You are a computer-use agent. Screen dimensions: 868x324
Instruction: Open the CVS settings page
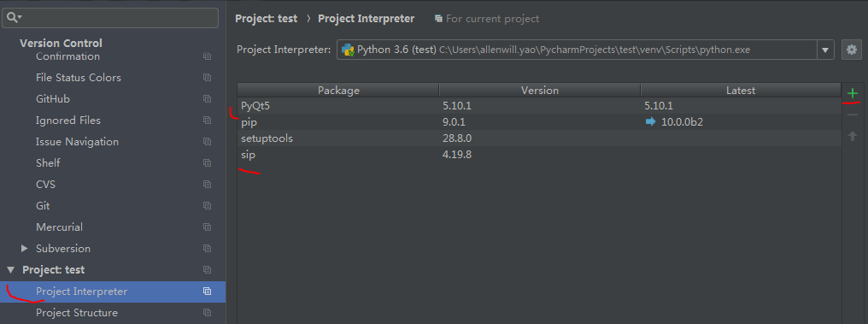(46, 185)
